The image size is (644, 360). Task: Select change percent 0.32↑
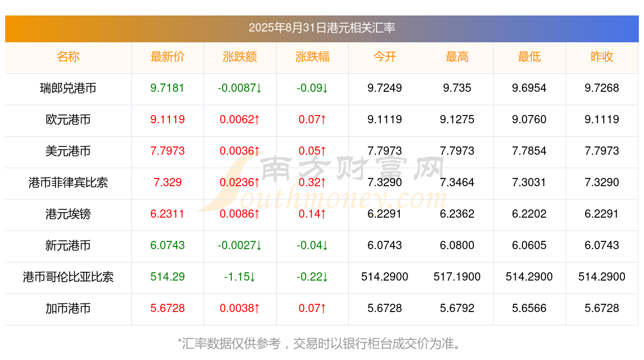click(x=312, y=183)
